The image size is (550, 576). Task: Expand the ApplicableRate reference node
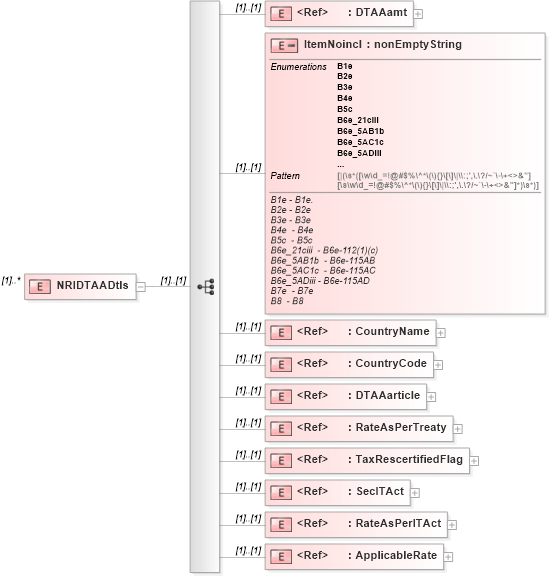[448, 557]
